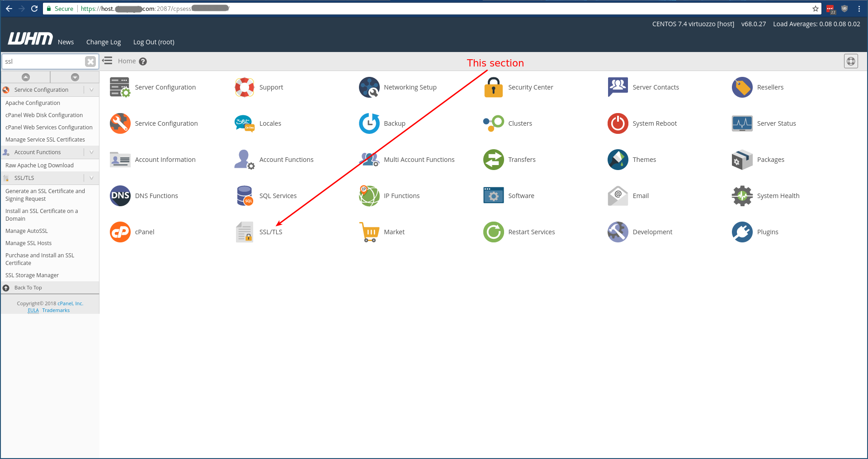Image resolution: width=868 pixels, height=459 pixels.
Task: Clear the ssl search field text
Action: (90, 62)
